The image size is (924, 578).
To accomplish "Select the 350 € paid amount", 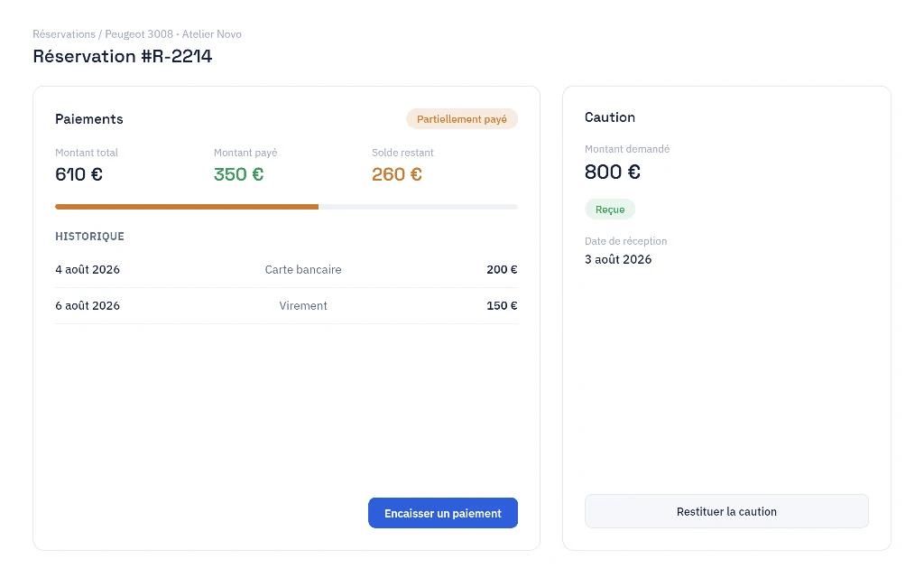I will (238, 174).
